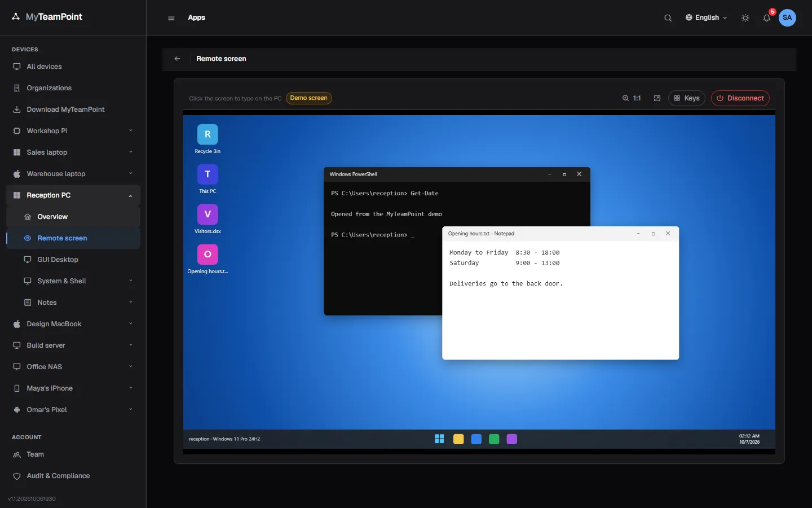812x508 pixels.
Task: Expand Omar's Pixel device
Action: click(73, 410)
